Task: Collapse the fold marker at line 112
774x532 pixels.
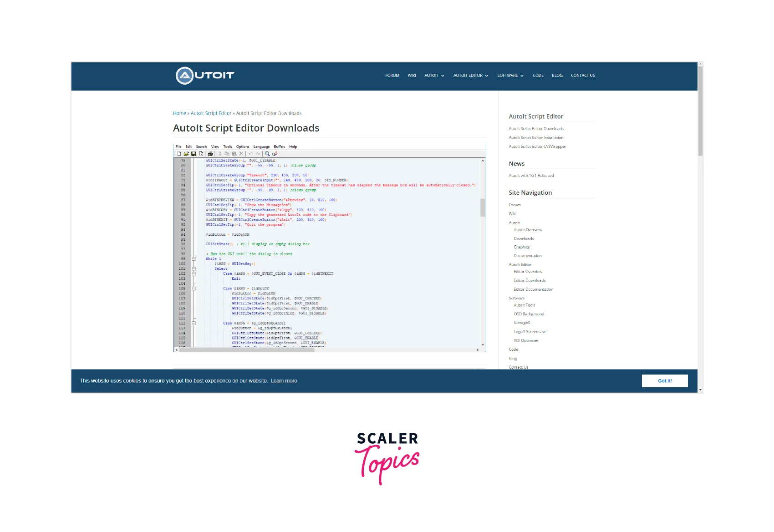Action: coord(193,323)
